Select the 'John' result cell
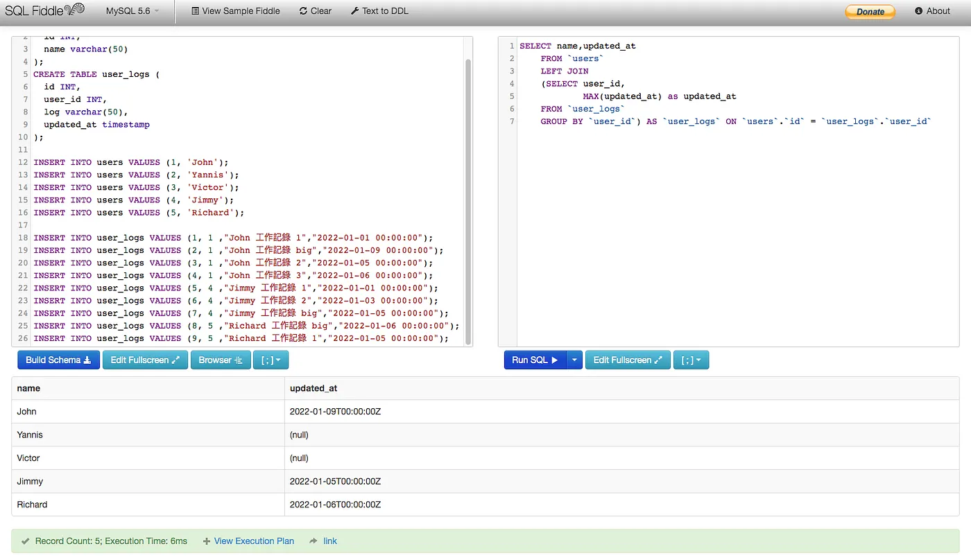The height and width of the screenshot is (560, 971). point(148,412)
